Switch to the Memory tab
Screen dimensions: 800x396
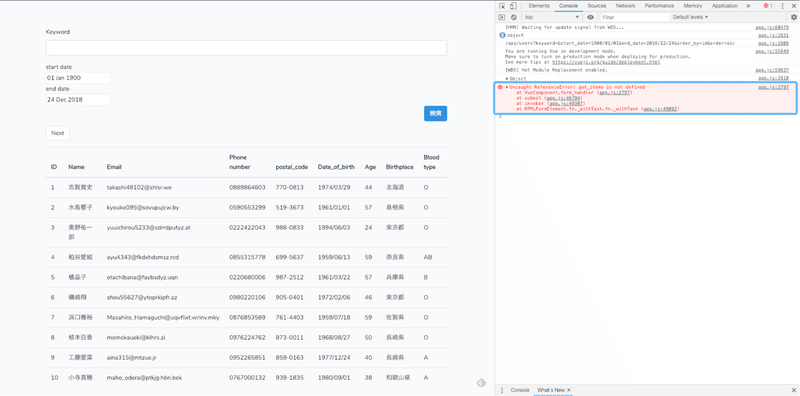[693, 6]
